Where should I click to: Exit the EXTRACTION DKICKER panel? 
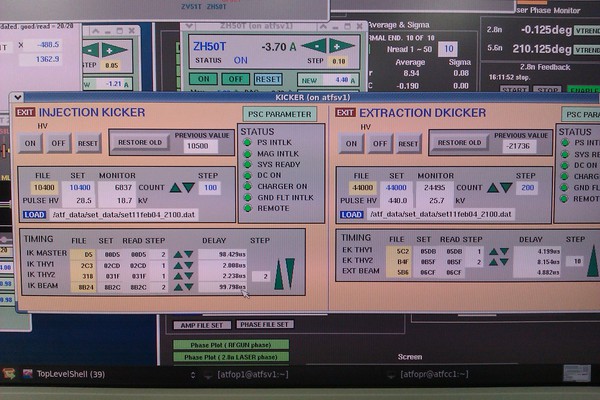pos(345,113)
